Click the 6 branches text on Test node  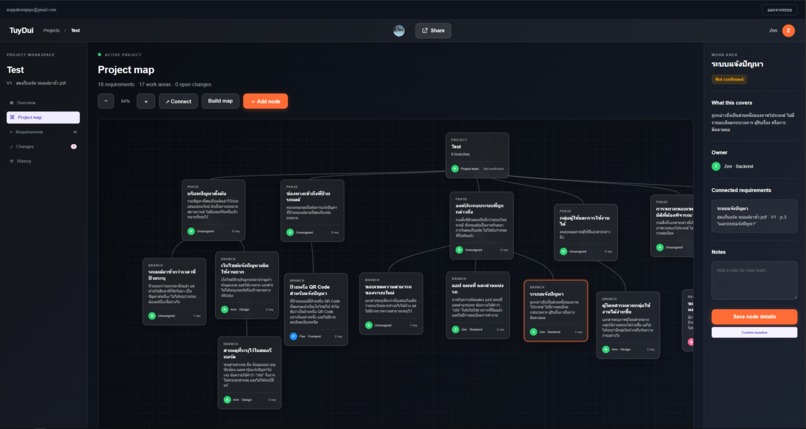click(x=461, y=155)
